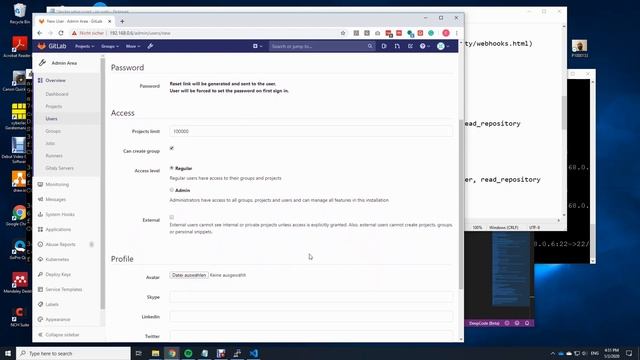Open the Recycle Bin desktop icon
The image size is (640, 360).
point(19,13)
